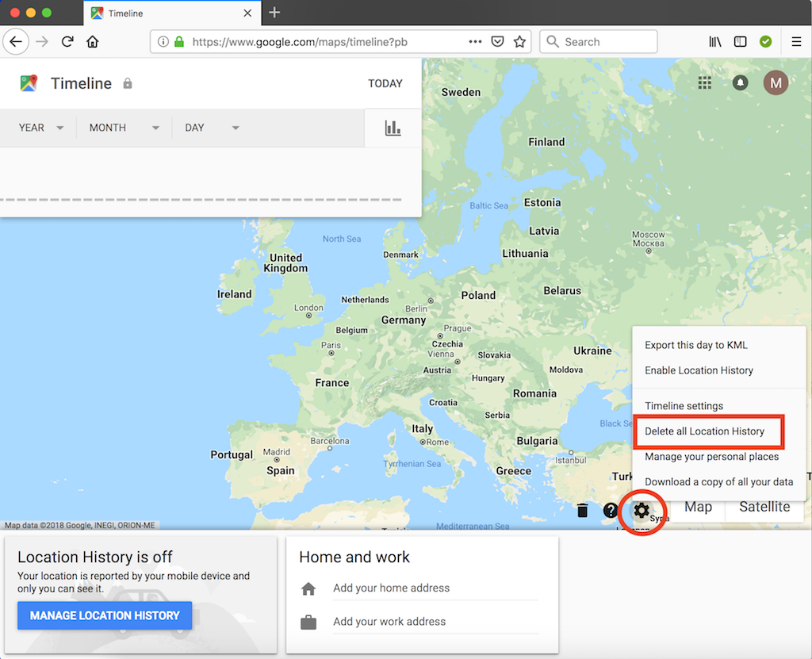Show the bar chart statistics icon
Screen dimensions: 812x659
point(393,128)
